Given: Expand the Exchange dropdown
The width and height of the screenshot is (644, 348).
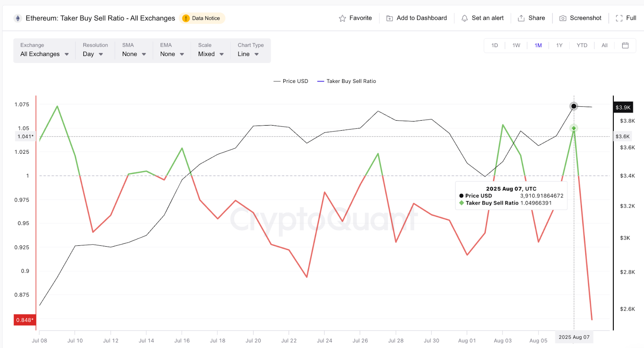Looking at the screenshot, I should point(44,54).
